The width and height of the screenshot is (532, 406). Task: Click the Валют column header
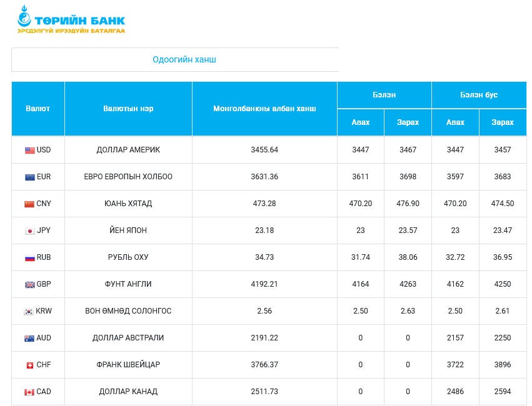tap(38, 109)
